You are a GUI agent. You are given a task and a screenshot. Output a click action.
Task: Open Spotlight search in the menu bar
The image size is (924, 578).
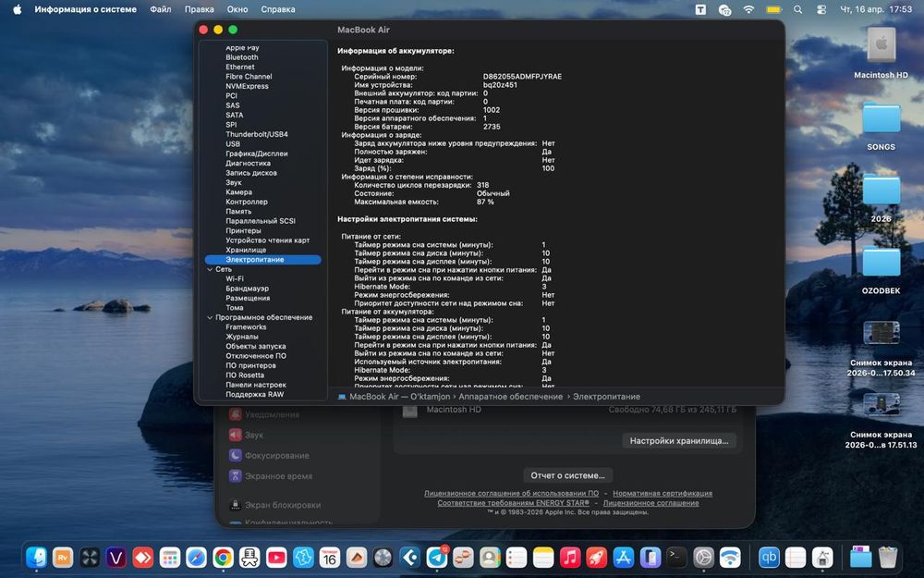(797, 9)
